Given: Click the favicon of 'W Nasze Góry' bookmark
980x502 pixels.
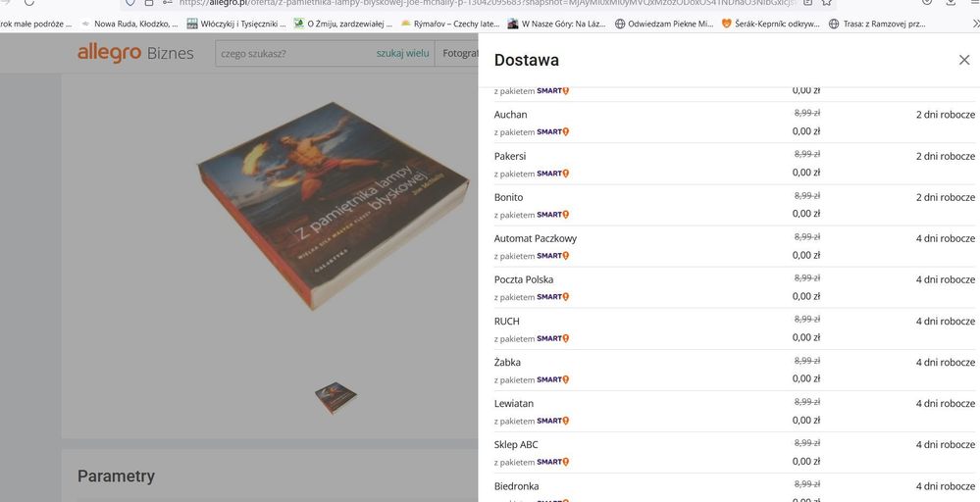Looking at the screenshot, I should coord(513,24).
